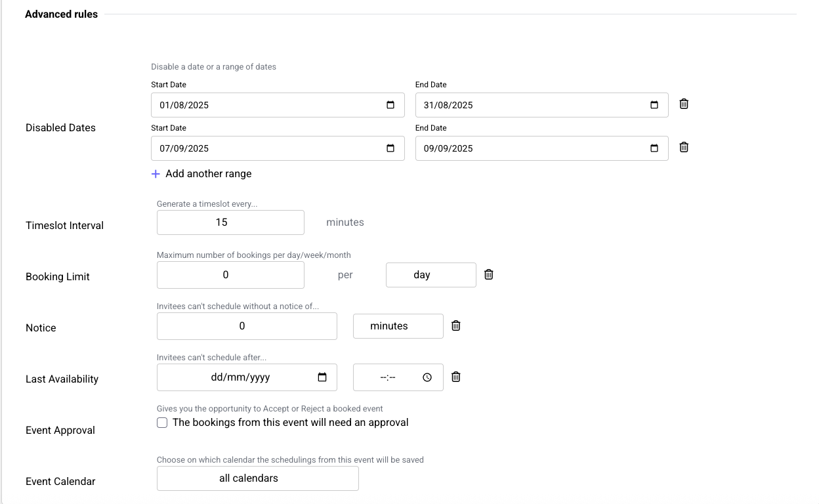Open Last Availability date picker icon
819x504 pixels.
point(322,377)
